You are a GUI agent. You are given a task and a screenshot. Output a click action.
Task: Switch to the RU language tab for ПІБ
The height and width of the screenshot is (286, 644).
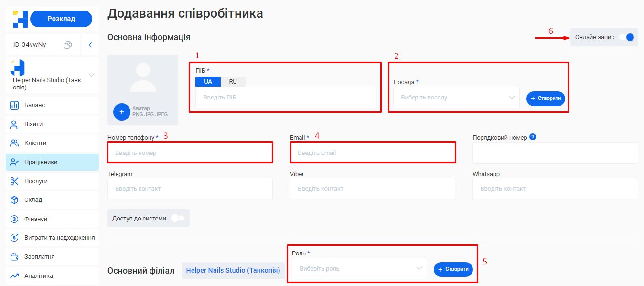tap(233, 81)
